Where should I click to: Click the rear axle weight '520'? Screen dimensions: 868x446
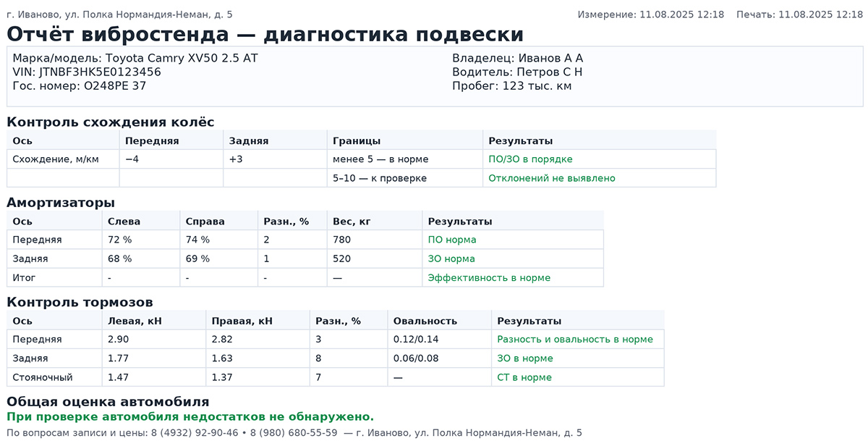point(341,258)
